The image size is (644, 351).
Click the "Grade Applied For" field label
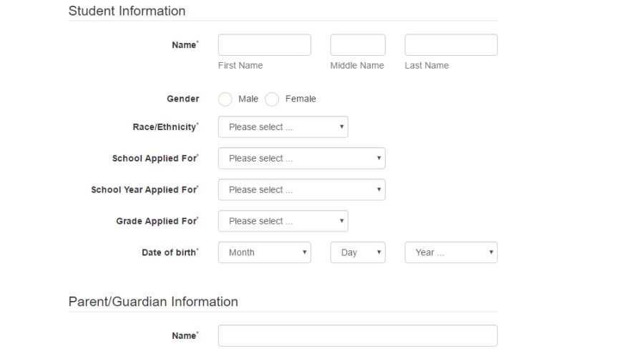156,222
